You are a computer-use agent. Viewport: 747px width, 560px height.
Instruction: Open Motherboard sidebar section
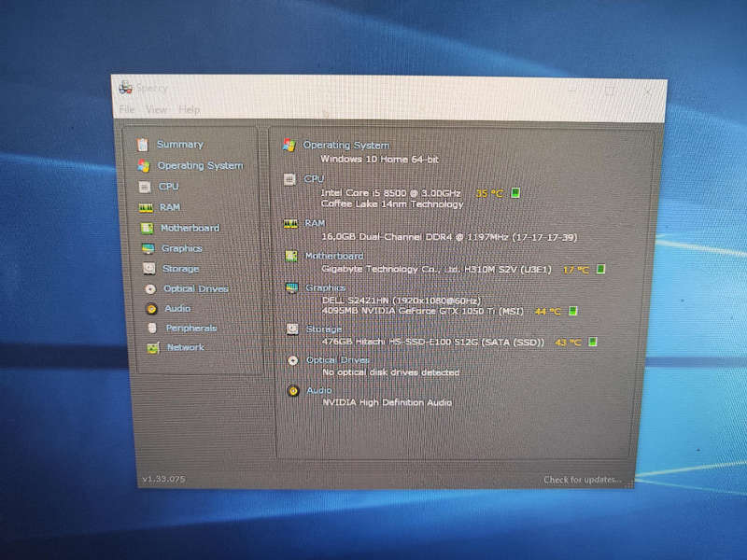click(190, 228)
